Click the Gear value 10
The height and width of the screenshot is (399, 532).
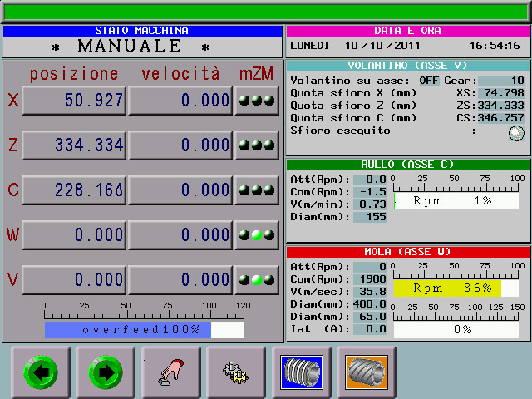pyautogui.click(x=500, y=81)
